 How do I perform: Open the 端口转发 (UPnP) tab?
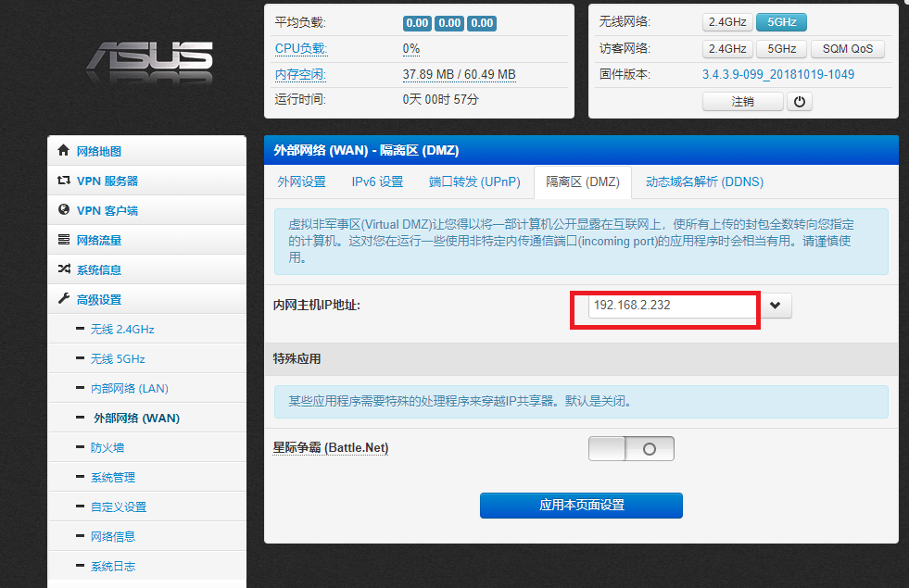[474, 181]
